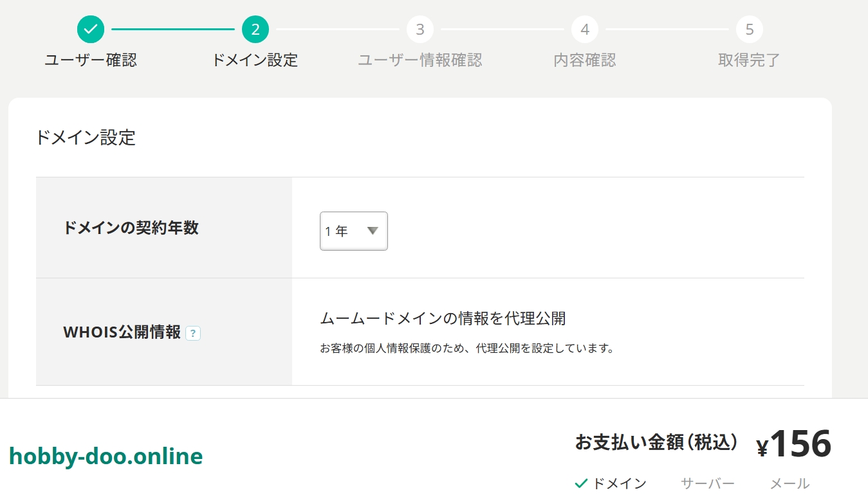
Task: Select the ユーザー確認 step label
Action: (x=91, y=60)
